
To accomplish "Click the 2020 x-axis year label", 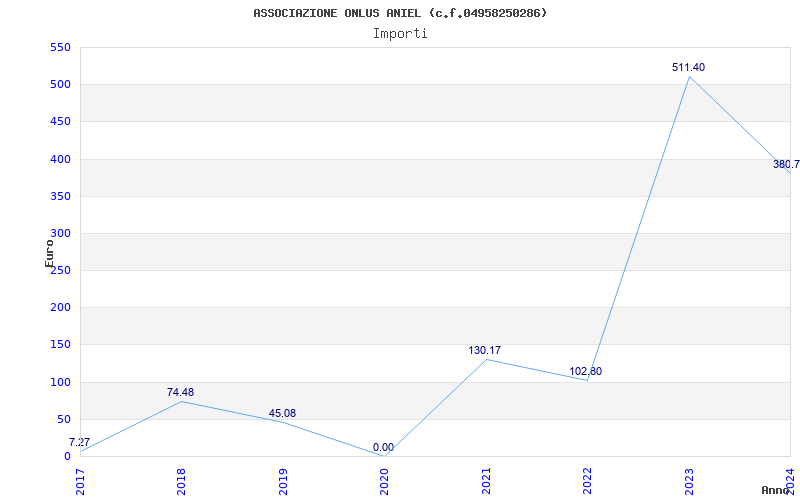I will (384, 481).
